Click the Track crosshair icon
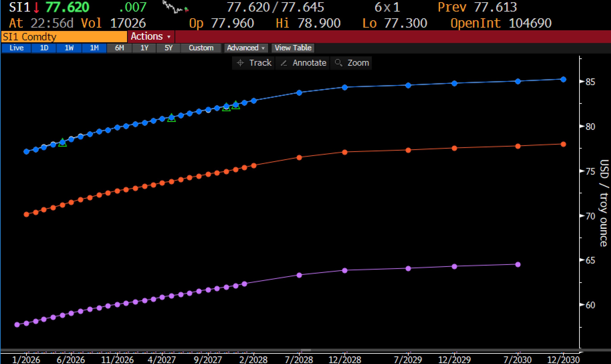The image size is (611, 364). pos(240,63)
